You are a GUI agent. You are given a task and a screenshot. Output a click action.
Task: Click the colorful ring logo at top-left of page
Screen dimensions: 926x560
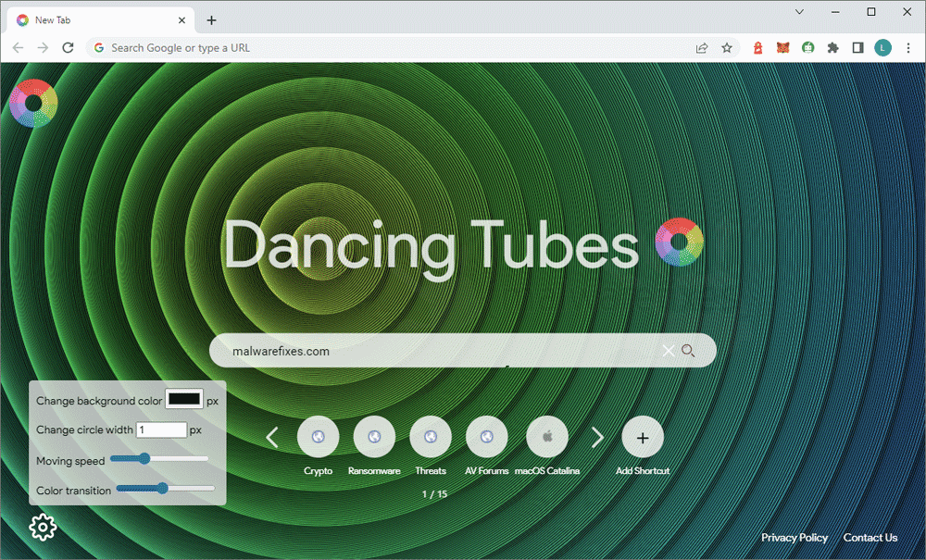33,104
